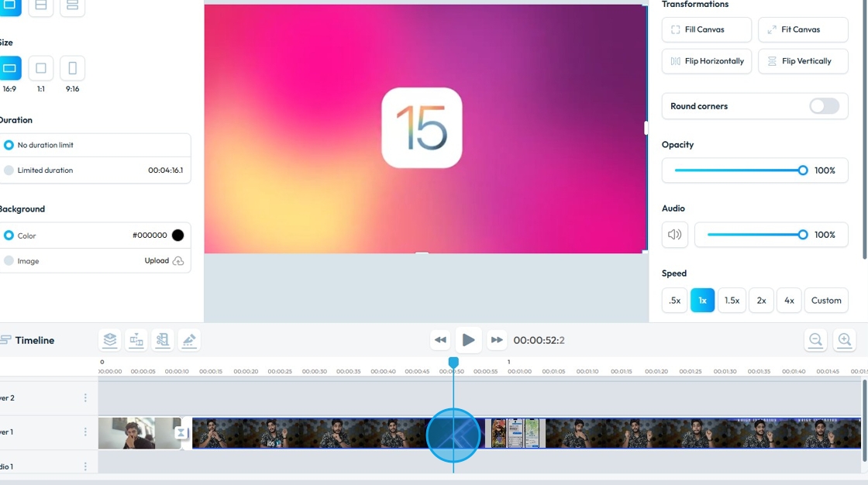Open Layer 2 options menu dots
The height and width of the screenshot is (485, 868).
coord(85,398)
